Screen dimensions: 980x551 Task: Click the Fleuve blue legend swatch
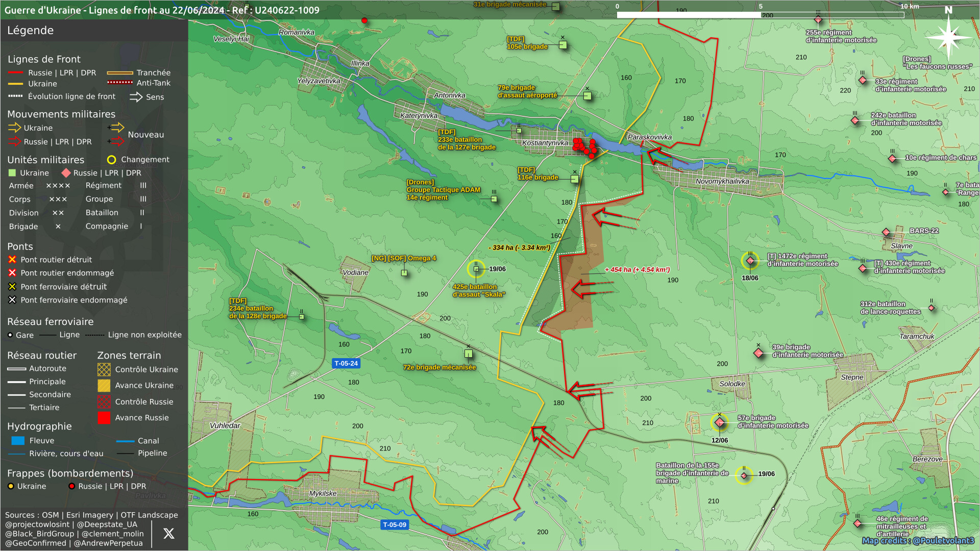(18, 441)
